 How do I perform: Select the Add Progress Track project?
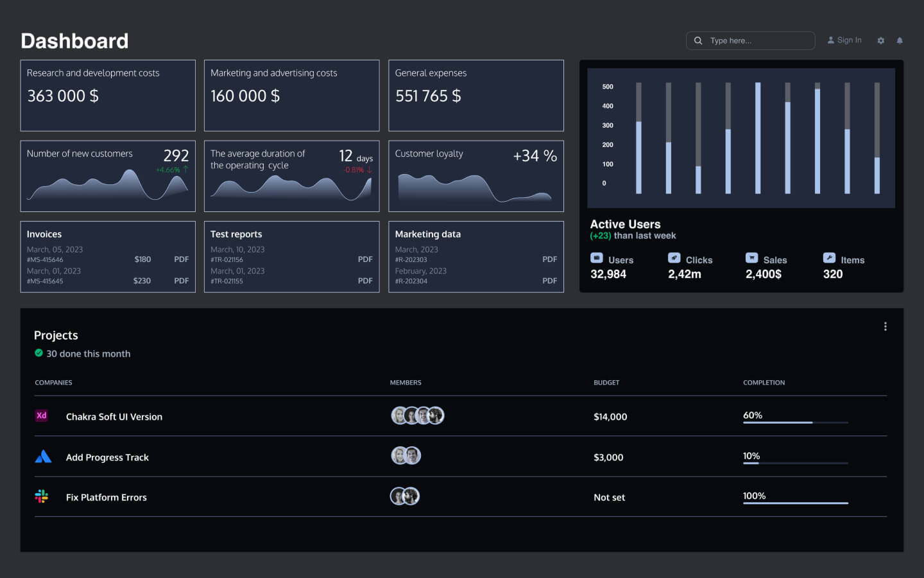point(107,457)
